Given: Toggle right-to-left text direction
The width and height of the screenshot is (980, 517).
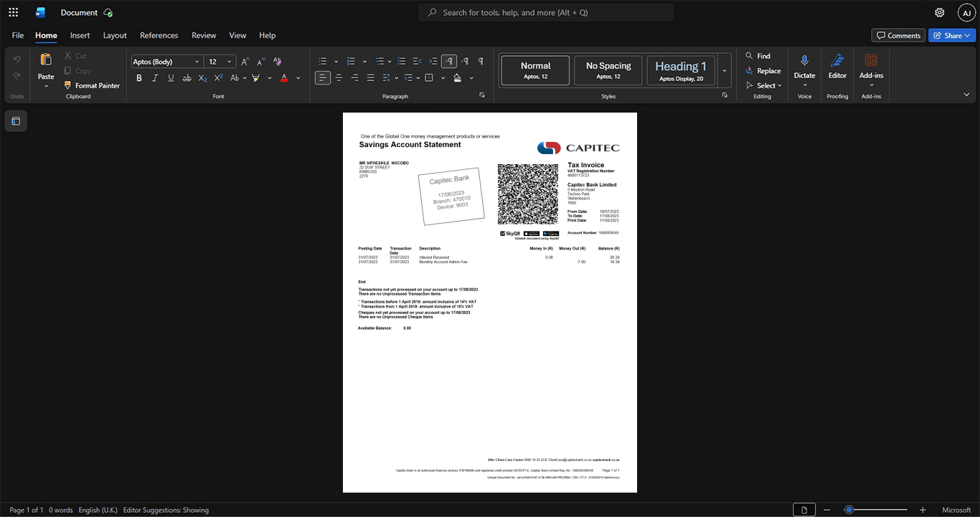Looking at the screenshot, I should point(465,62).
